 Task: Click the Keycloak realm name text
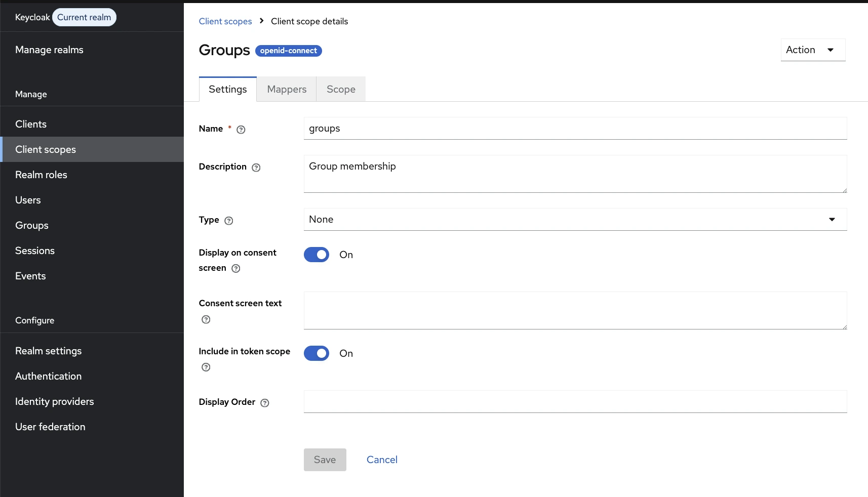click(x=32, y=17)
